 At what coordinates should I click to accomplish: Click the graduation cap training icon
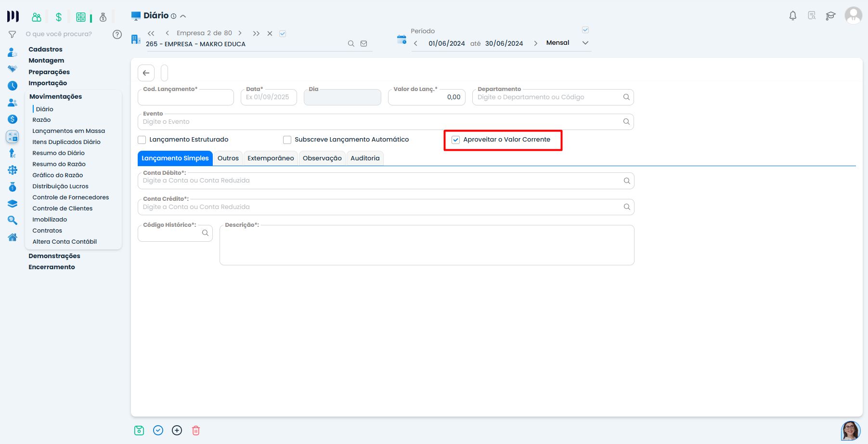coord(830,16)
